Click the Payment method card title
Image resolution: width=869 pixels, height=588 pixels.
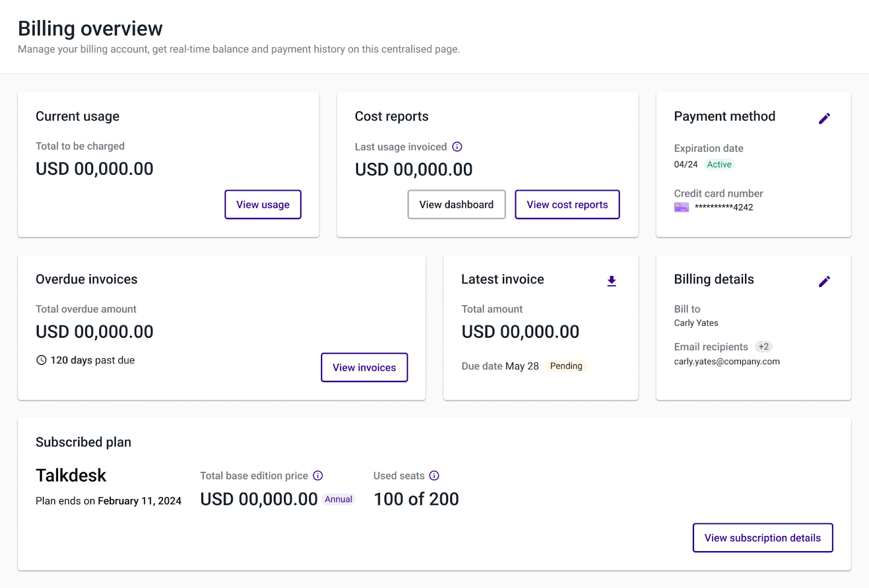[x=725, y=117]
